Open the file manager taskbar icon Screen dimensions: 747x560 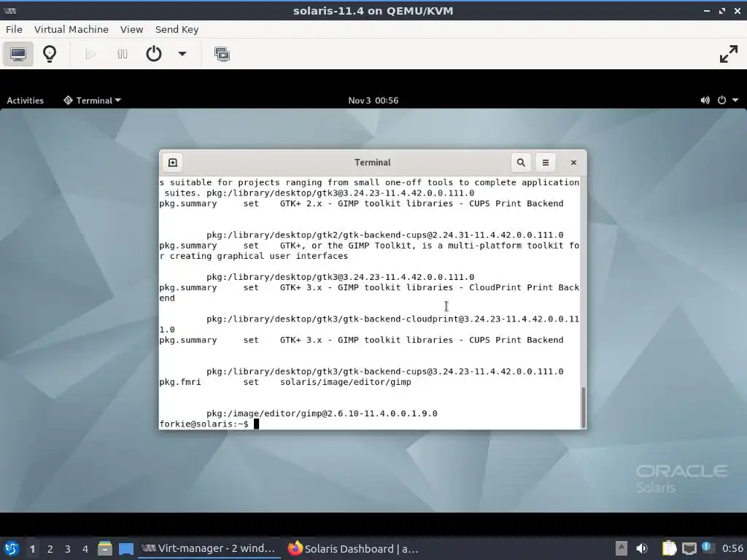105,548
